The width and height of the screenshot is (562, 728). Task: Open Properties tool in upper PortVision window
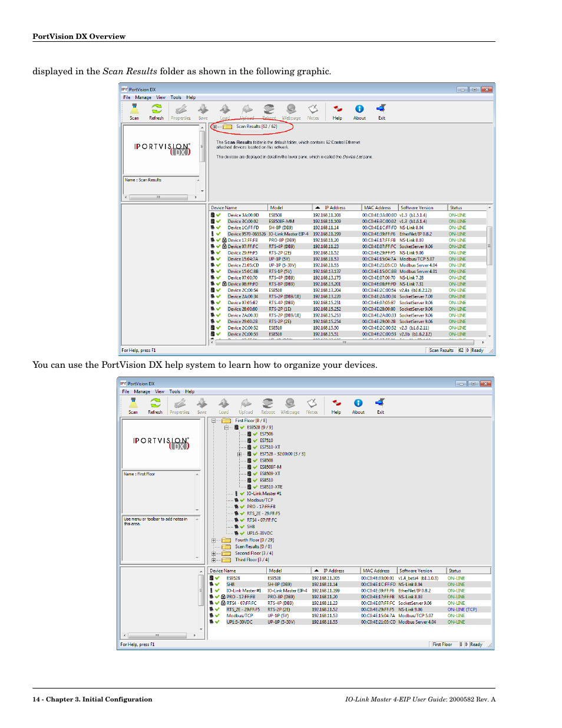click(181, 111)
